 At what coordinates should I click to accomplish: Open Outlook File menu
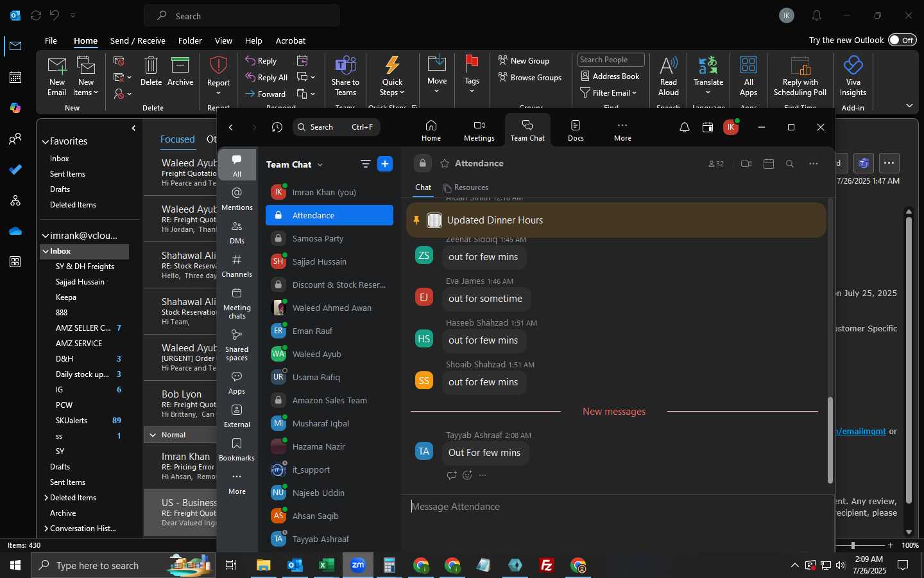(x=51, y=40)
